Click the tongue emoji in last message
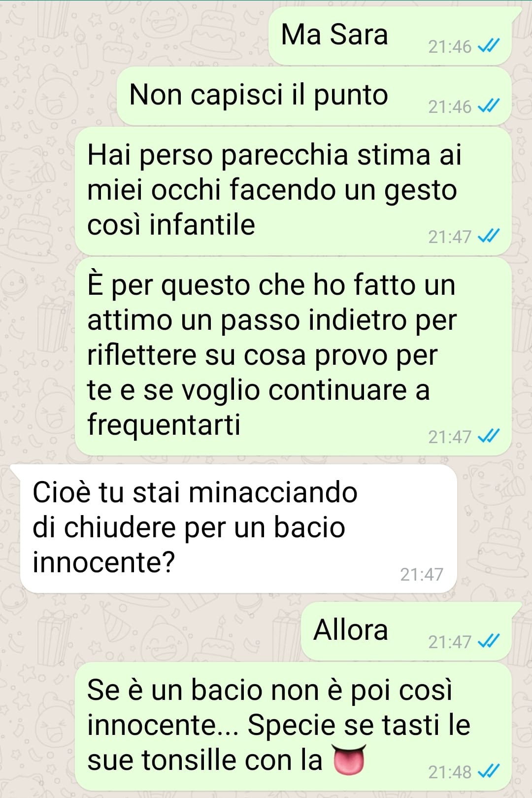This screenshot has height=798, width=532. tap(349, 760)
